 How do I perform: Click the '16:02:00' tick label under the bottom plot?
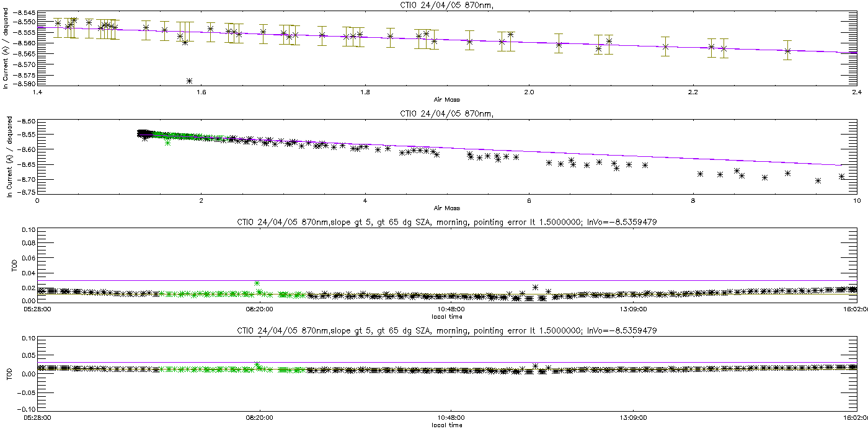(x=854, y=418)
